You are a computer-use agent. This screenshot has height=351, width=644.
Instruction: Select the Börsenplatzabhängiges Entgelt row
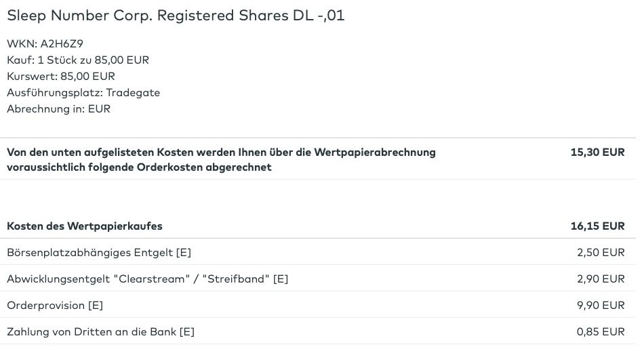99,253
